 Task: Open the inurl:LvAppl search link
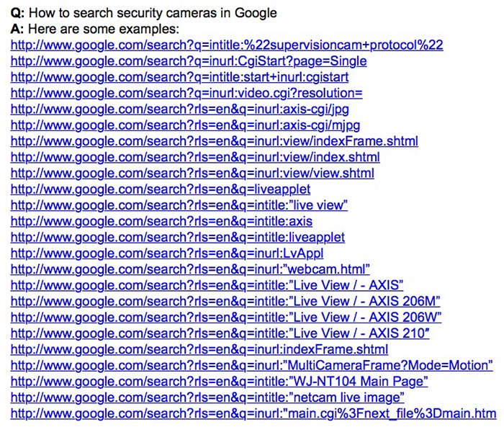pos(167,253)
